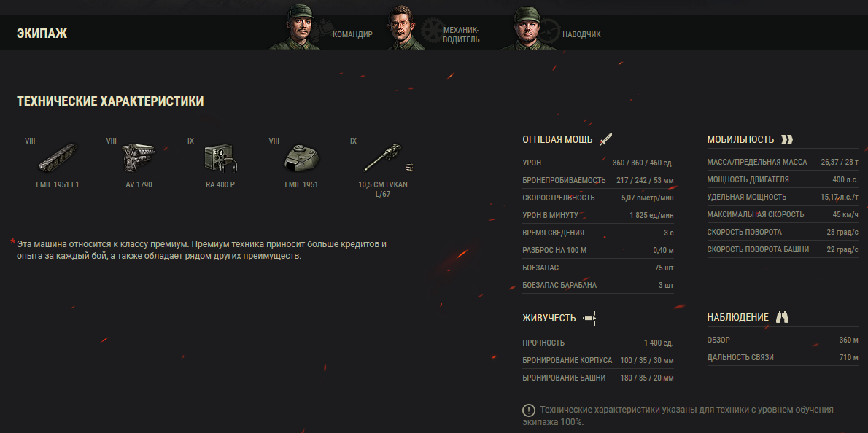Click the exclamation info icon at bottom
This screenshot has height=433, width=868.
click(x=529, y=410)
